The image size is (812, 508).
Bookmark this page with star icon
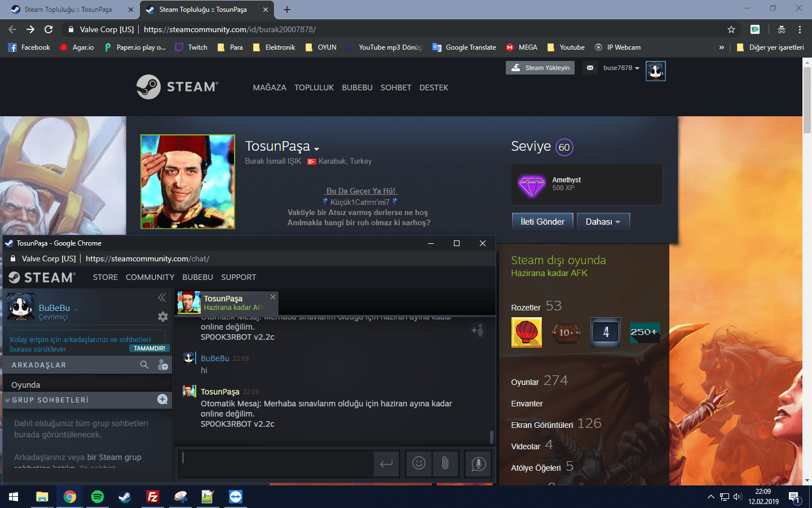coord(731,29)
